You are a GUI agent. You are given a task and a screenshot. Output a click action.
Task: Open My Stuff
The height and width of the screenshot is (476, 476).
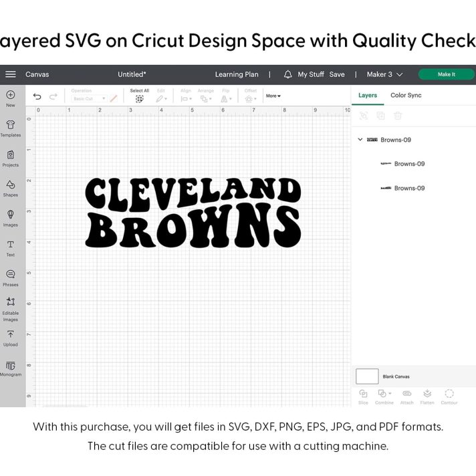(311, 74)
